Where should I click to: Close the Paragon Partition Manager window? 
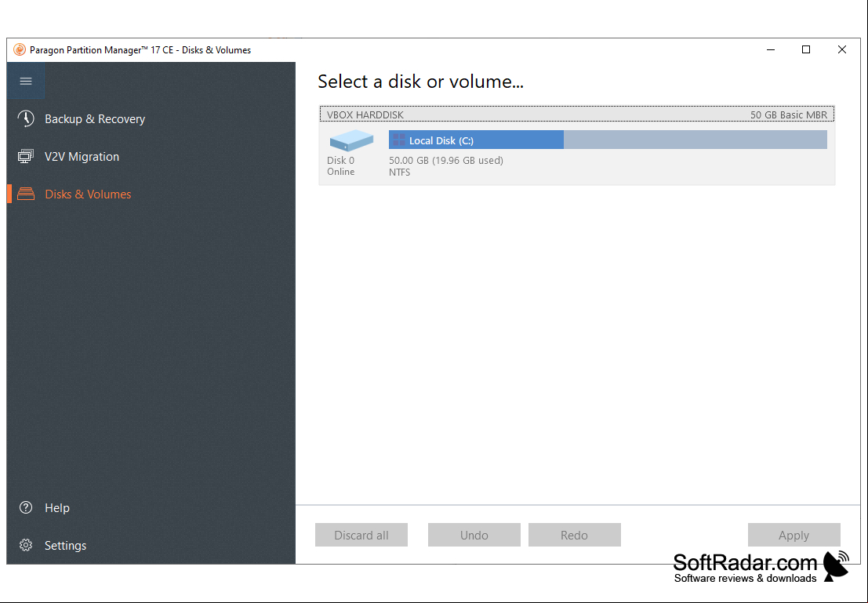(842, 50)
